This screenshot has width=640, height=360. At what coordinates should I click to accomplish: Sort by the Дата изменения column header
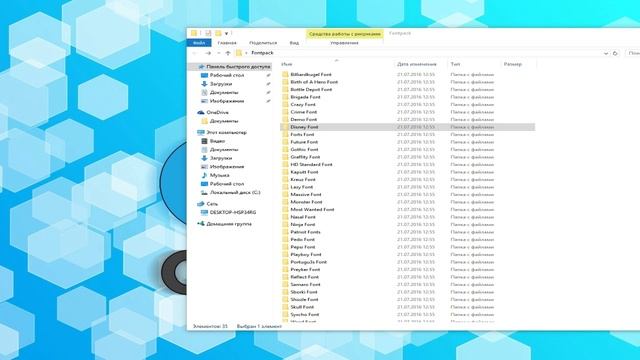coord(417,64)
